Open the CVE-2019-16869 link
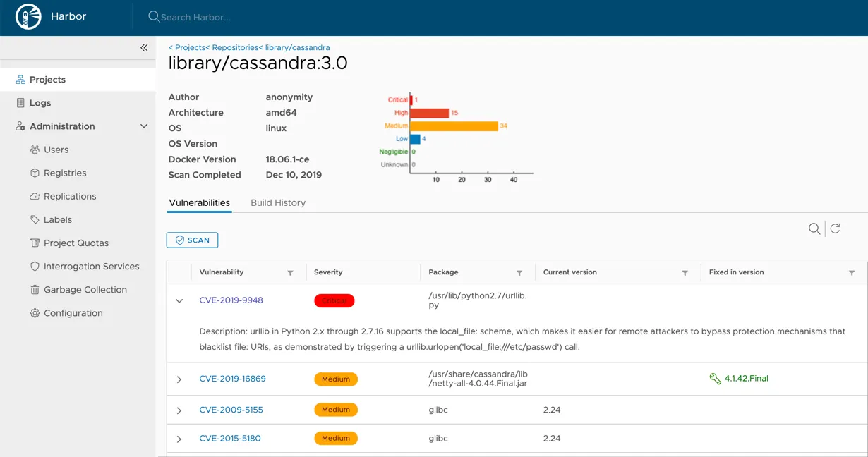Screen dimensions: 868x457 point(232,379)
